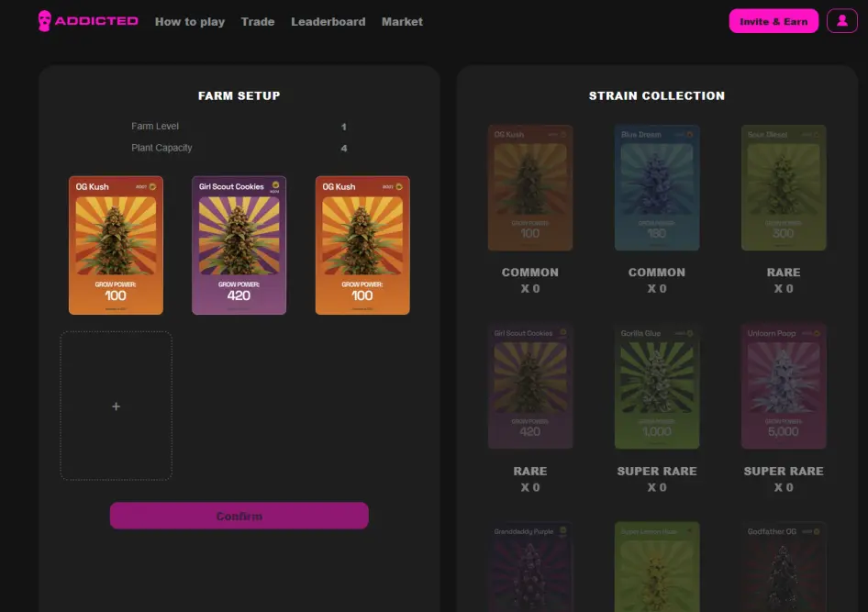Image resolution: width=868 pixels, height=612 pixels.
Task: Click the Farm Level label
Action: 155,127
